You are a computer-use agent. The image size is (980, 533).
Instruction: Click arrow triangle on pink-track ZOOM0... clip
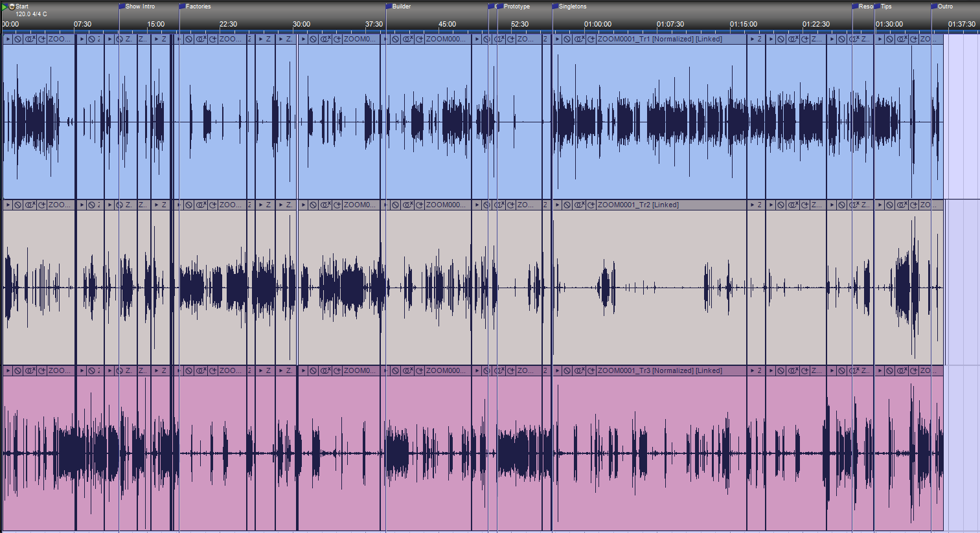point(303,370)
